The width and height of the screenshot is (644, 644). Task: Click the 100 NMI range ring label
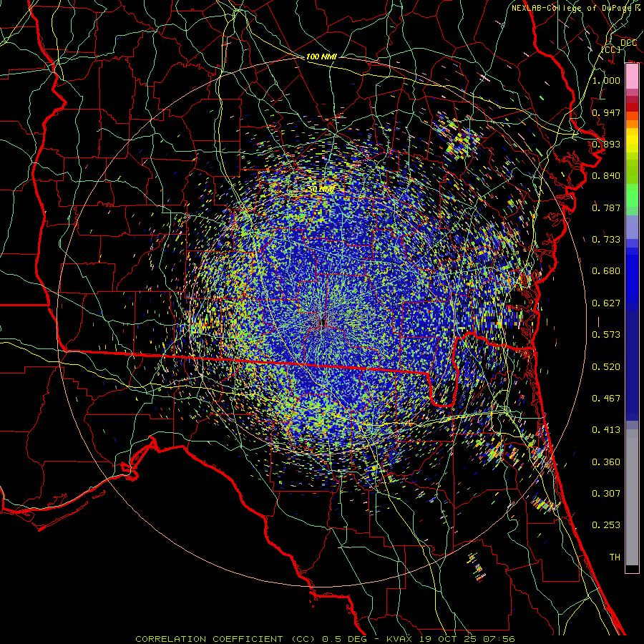[321, 57]
